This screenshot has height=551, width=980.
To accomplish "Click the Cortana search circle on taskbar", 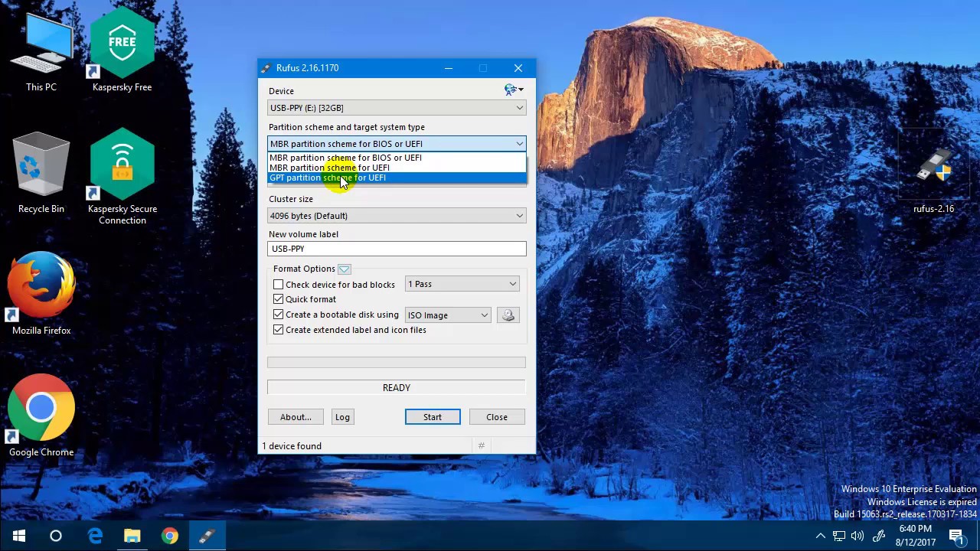I will [56, 536].
